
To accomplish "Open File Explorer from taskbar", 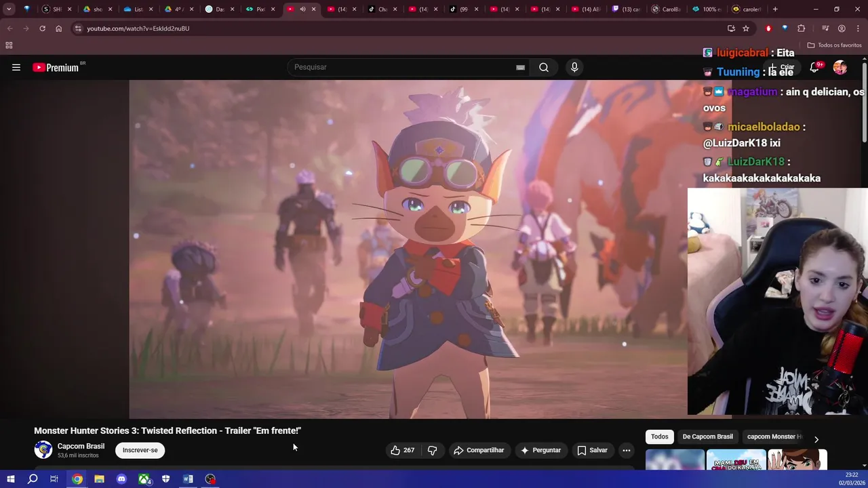I will [99, 479].
